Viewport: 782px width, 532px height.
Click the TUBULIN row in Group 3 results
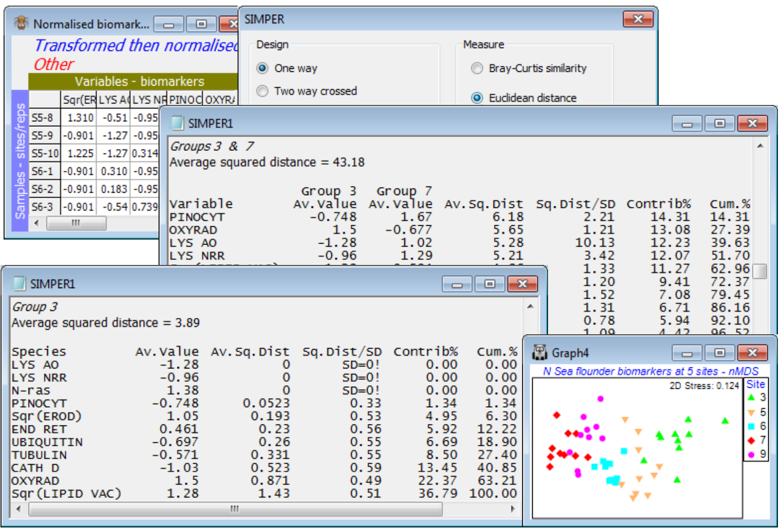264,455
